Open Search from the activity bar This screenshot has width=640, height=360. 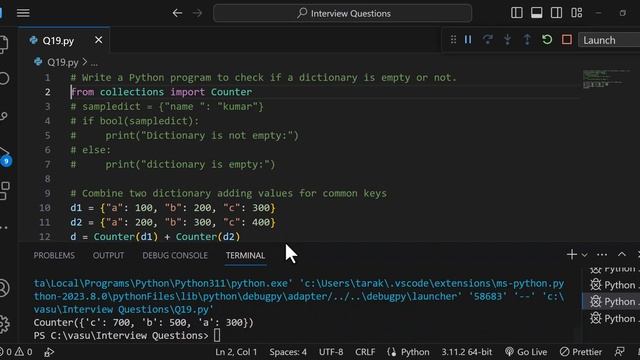pos(4,78)
